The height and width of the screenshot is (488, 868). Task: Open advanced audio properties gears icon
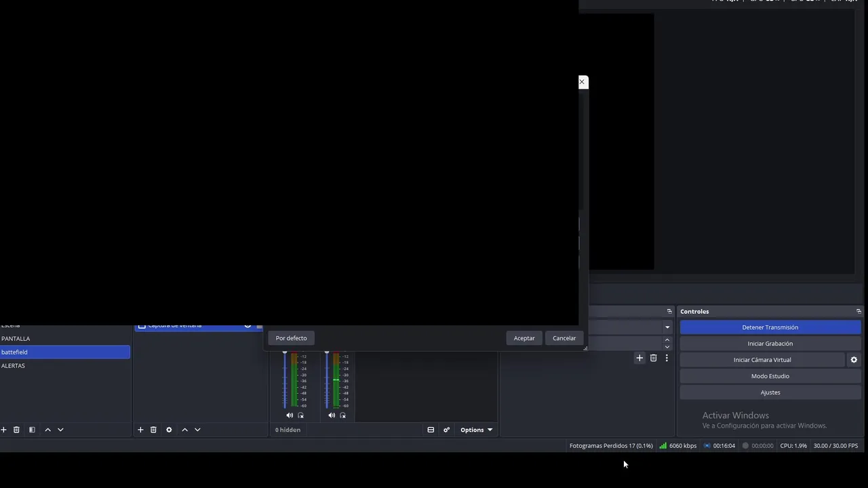(446, 430)
